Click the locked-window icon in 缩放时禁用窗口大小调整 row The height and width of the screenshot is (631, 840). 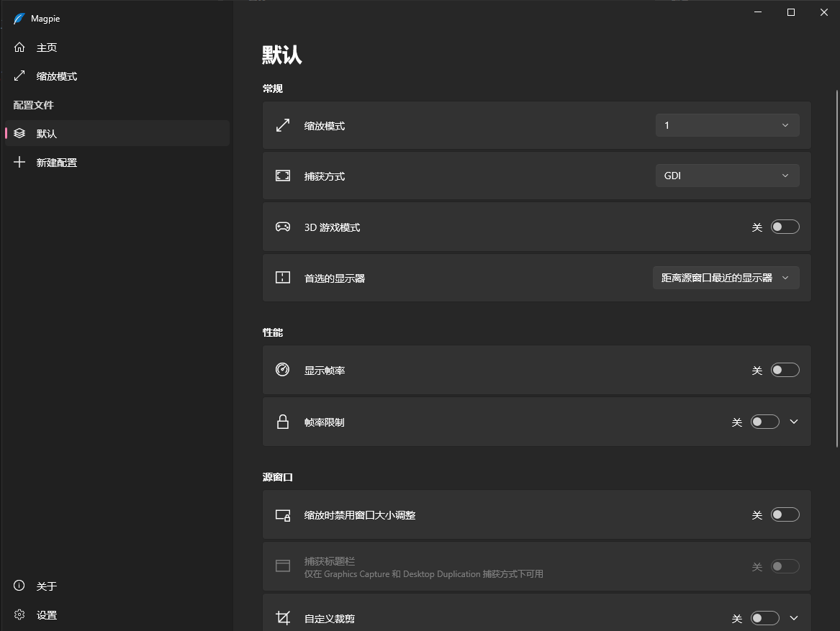click(x=283, y=515)
